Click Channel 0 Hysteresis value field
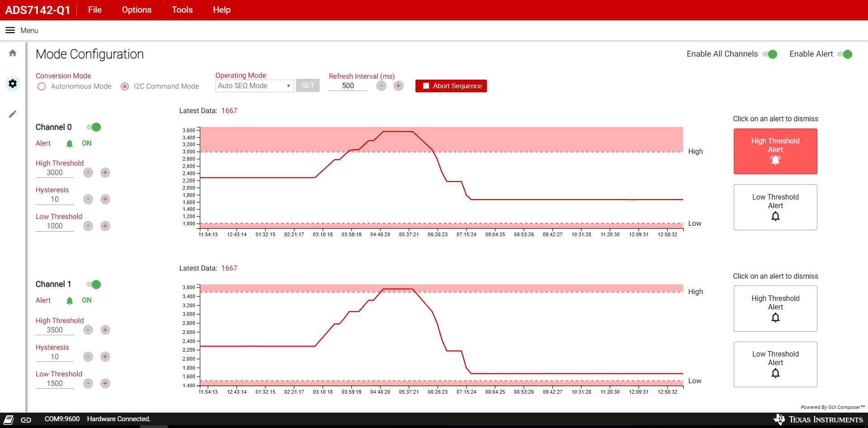 [55, 200]
